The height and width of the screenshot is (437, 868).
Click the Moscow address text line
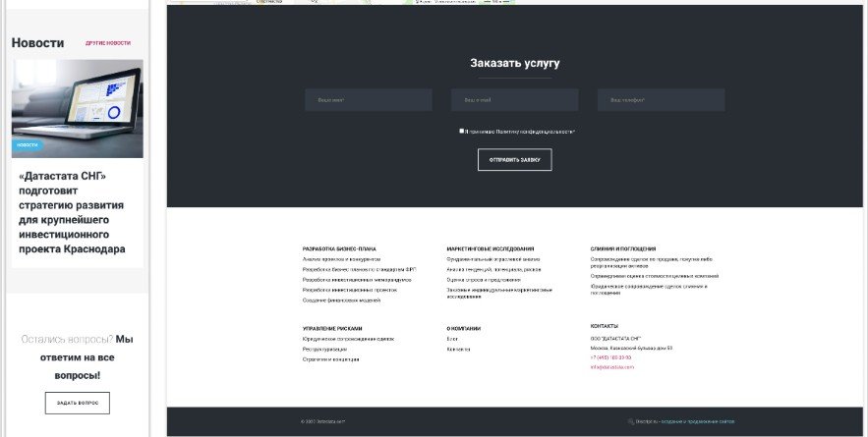(x=631, y=349)
